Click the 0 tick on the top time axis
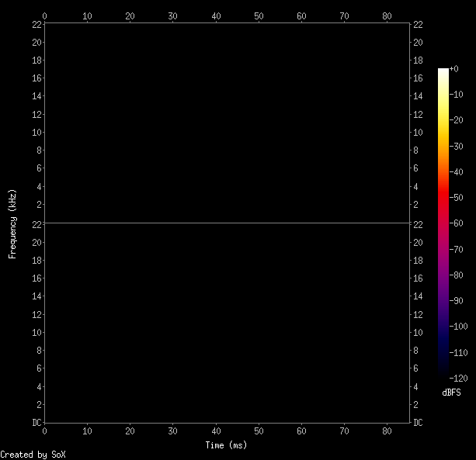 [44, 15]
